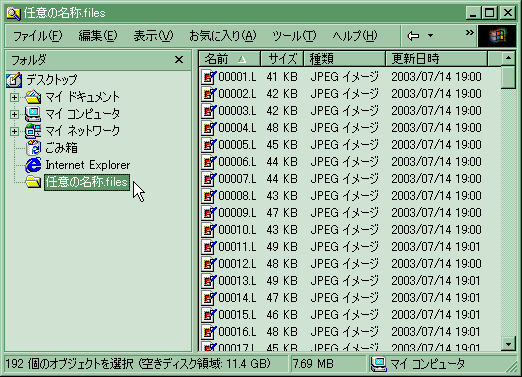Screen dimensions: 522x377
Task: Select the Internet Explorer tree label
Action: [x=88, y=165]
